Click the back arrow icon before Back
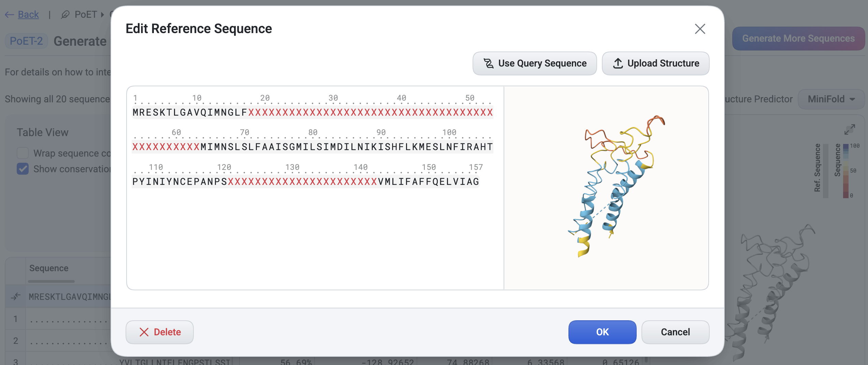 (9, 14)
